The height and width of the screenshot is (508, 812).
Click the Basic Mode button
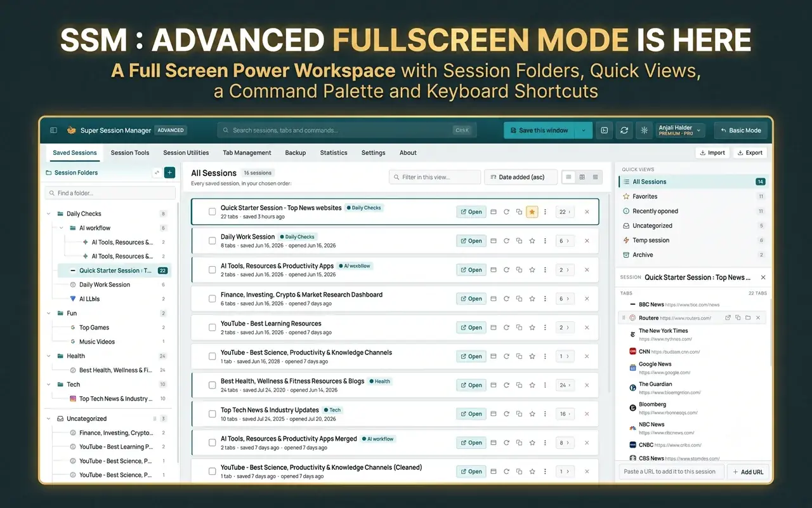tap(740, 130)
